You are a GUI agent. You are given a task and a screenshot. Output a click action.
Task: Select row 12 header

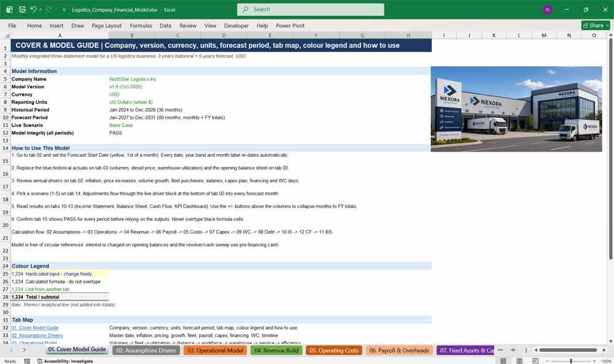point(6,133)
